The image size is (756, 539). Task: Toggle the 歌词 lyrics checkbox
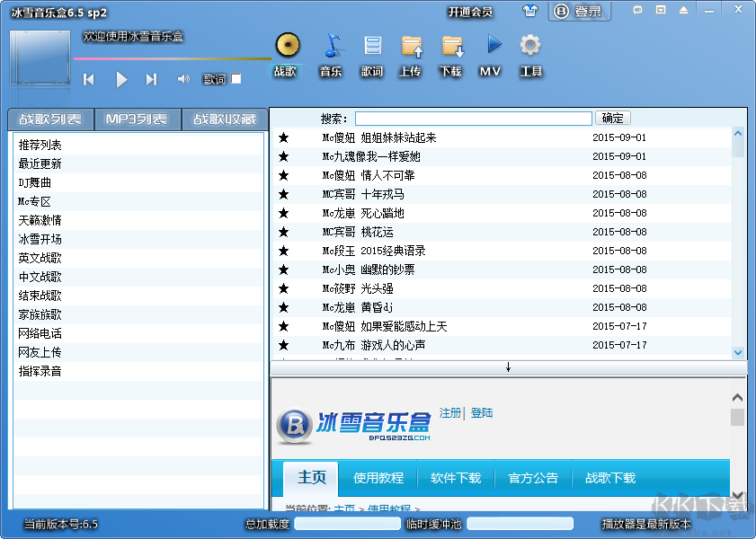click(x=236, y=79)
